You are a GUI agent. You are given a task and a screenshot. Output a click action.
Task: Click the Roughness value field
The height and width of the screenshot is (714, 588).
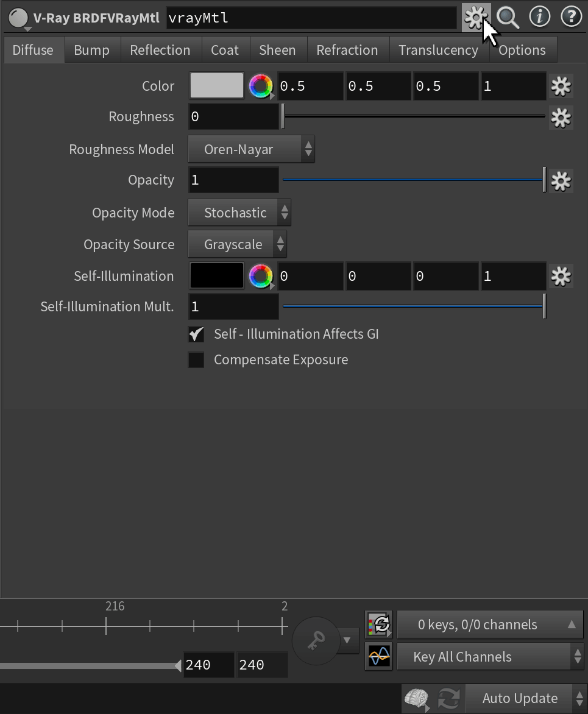(233, 116)
